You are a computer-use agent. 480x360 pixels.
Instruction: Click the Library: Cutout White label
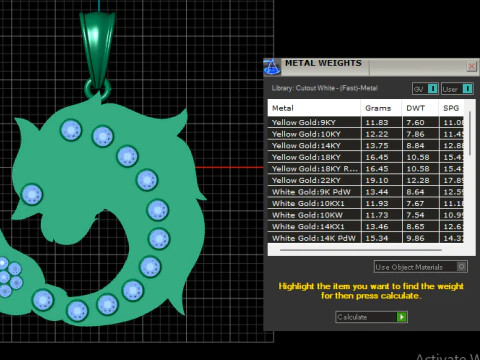pos(324,88)
